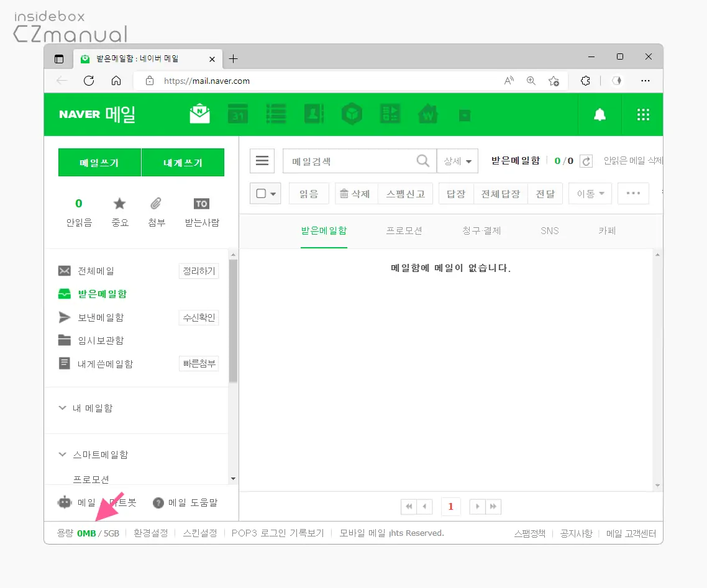Open the 메일 도움말 help icon

pos(160,502)
